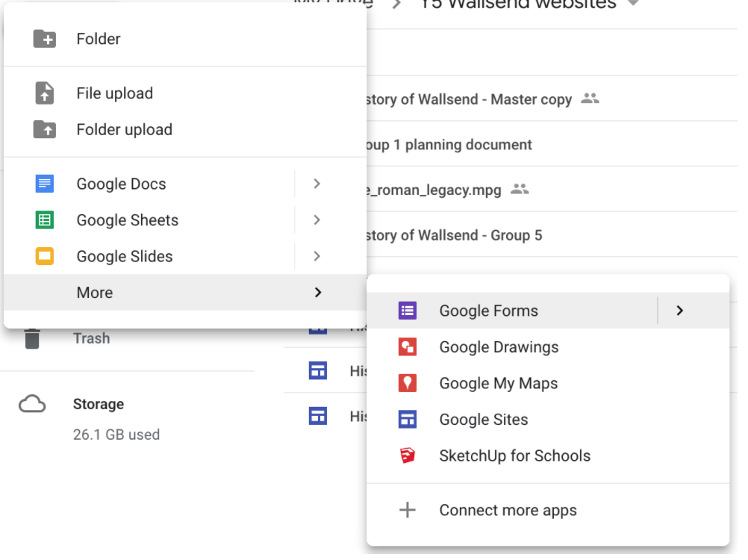This screenshot has width=748, height=560.
Task: Click the Folder upload icon
Action: point(45,130)
